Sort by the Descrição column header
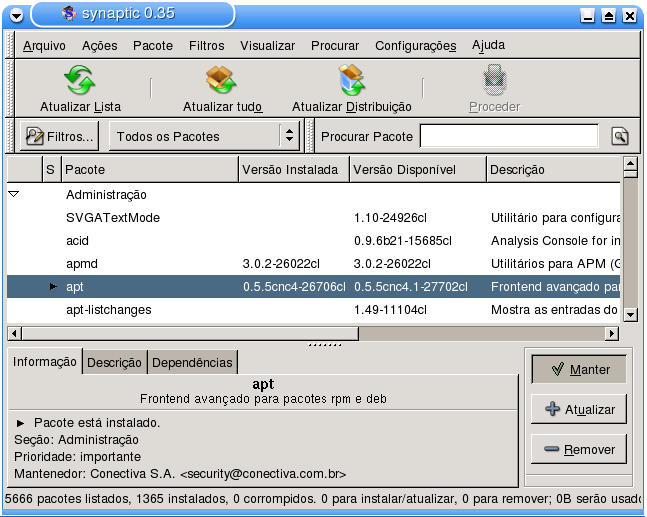Image resolution: width=647 pixels, height=517 pixels. click(x=553, y=170)
